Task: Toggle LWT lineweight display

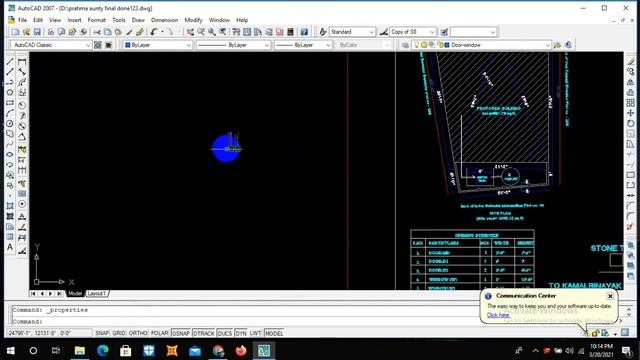Action: 256,333
